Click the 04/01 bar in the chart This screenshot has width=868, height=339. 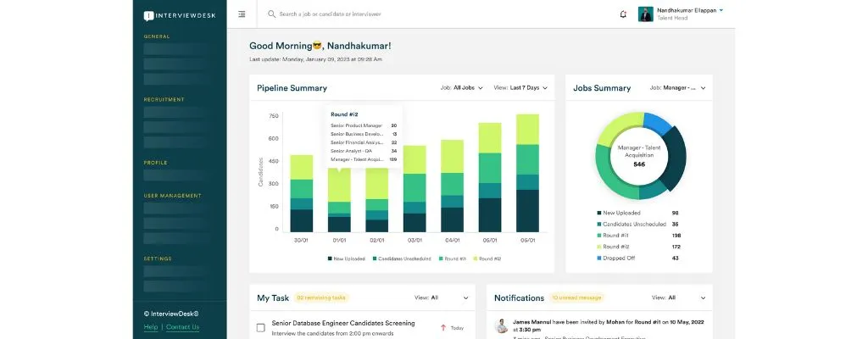[x=453, y=186]
